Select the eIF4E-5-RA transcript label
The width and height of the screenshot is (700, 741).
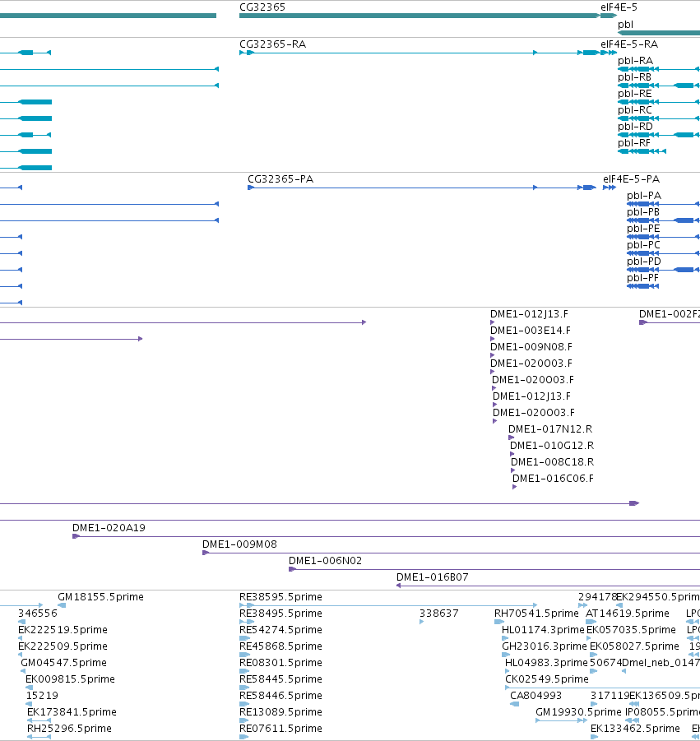pyautogui.click(x=629, y=44)
